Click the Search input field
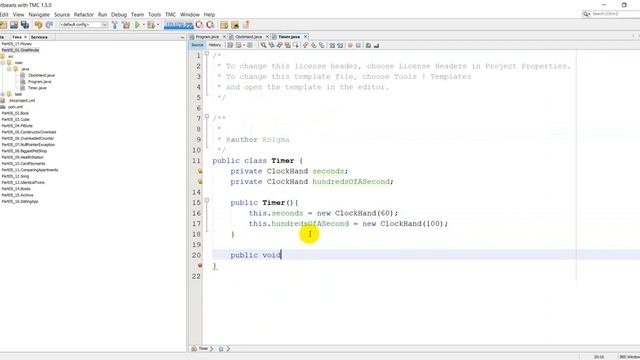 (616, 14)
